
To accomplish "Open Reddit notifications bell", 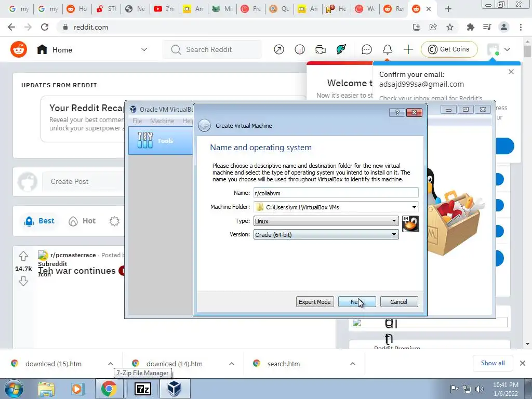I will (x=388, y=49).
